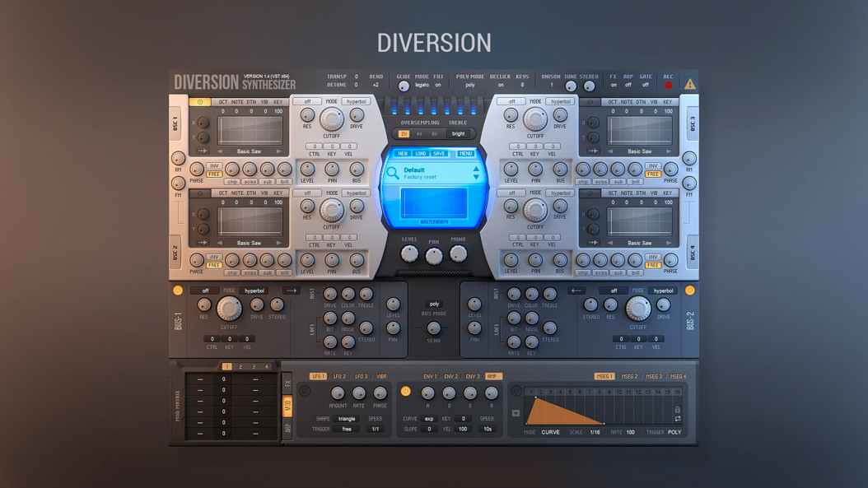Toggle the GATE off switch in the header
This screenshot has width=868, height=488.
pos(646,86)
